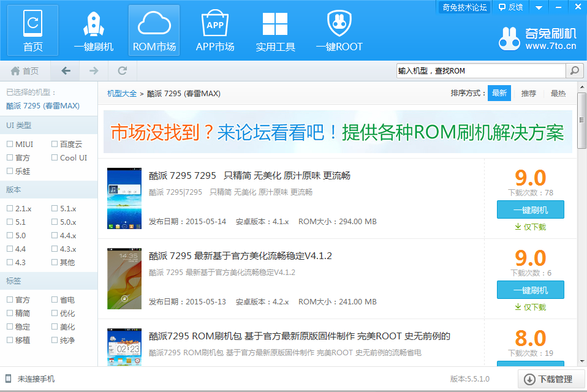
Task: Expand the title bar dropdown arrow menu
Action: (539, 7)
